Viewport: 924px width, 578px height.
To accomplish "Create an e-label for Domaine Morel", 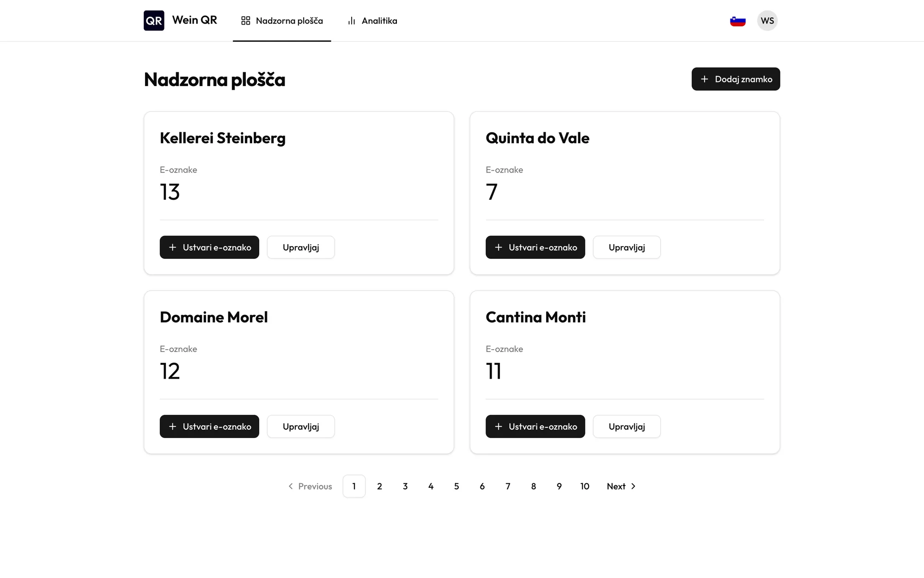I will coord(209,426).
